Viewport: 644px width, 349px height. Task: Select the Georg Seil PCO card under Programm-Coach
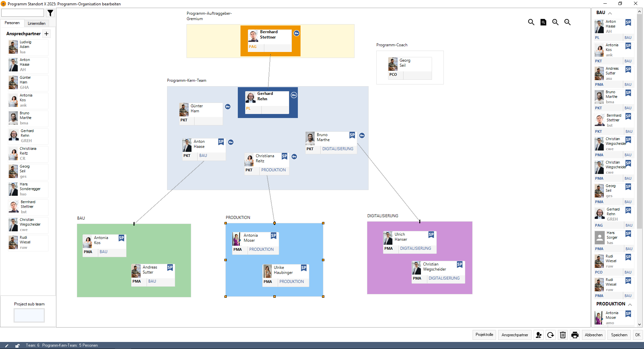click(x=410, y=68)
